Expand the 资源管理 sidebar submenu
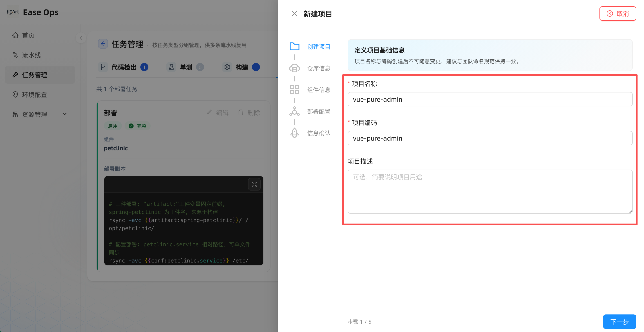Viewport: 644px width, 332px height. (x=65, y=114)
